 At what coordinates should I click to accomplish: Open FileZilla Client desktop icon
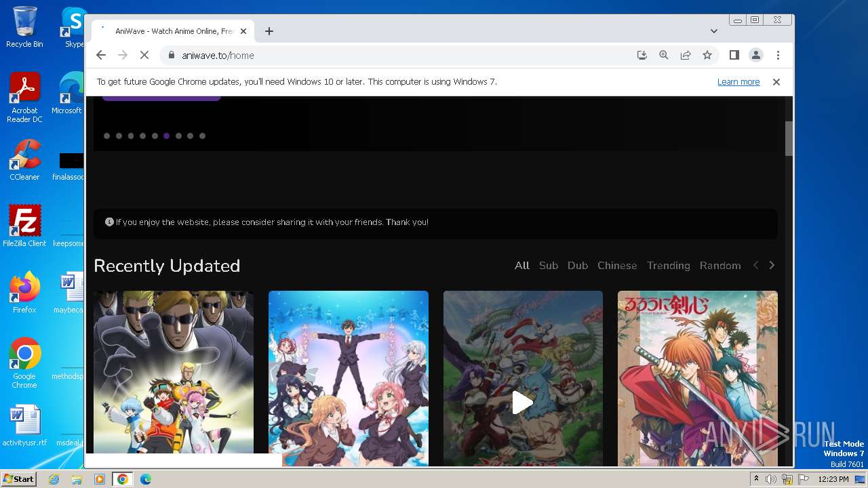[24, 226]
